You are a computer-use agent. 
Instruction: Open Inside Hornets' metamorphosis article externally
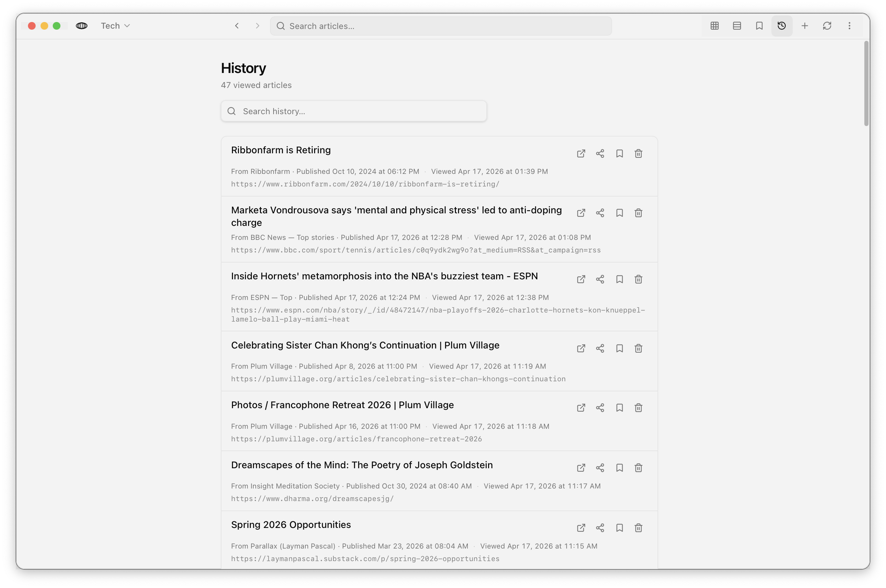(x=581, y=279)
